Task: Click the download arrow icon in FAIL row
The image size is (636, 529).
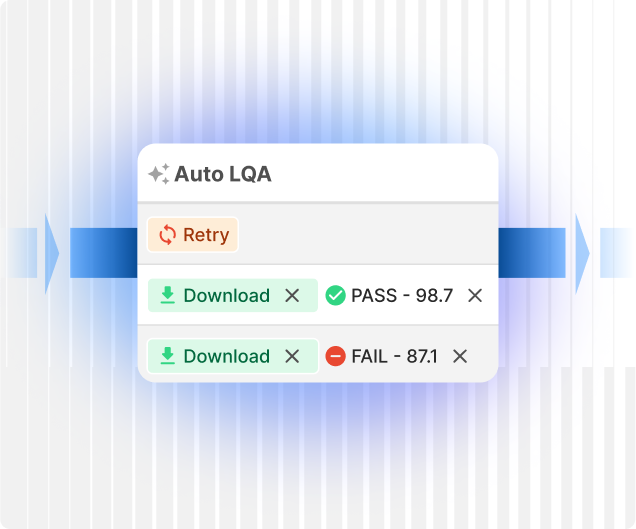Action: (168, 356)
